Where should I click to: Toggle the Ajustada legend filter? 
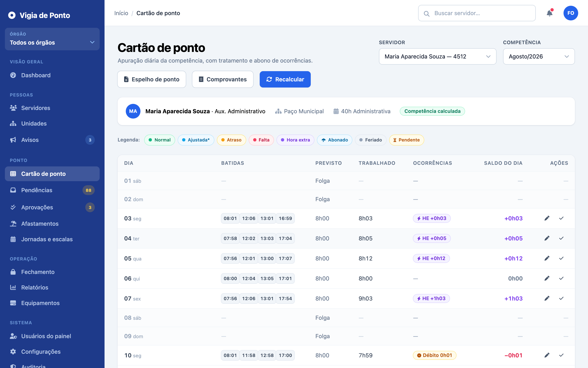pyautogui.click(x=196, y=140)
